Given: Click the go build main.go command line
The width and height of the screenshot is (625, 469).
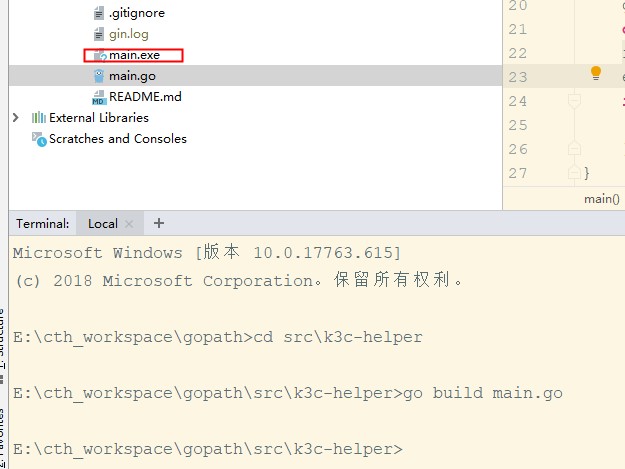Looking at the screenshot, I should click(x=288, y=393).
